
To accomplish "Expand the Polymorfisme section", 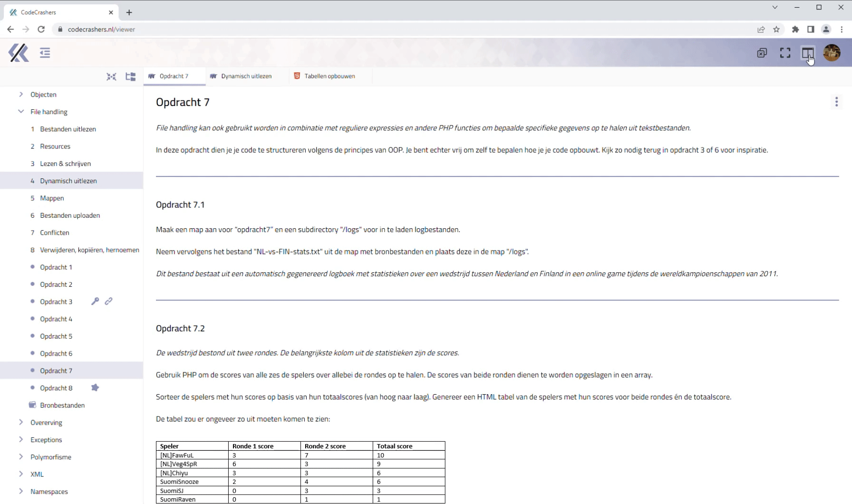I will [21, 457].
